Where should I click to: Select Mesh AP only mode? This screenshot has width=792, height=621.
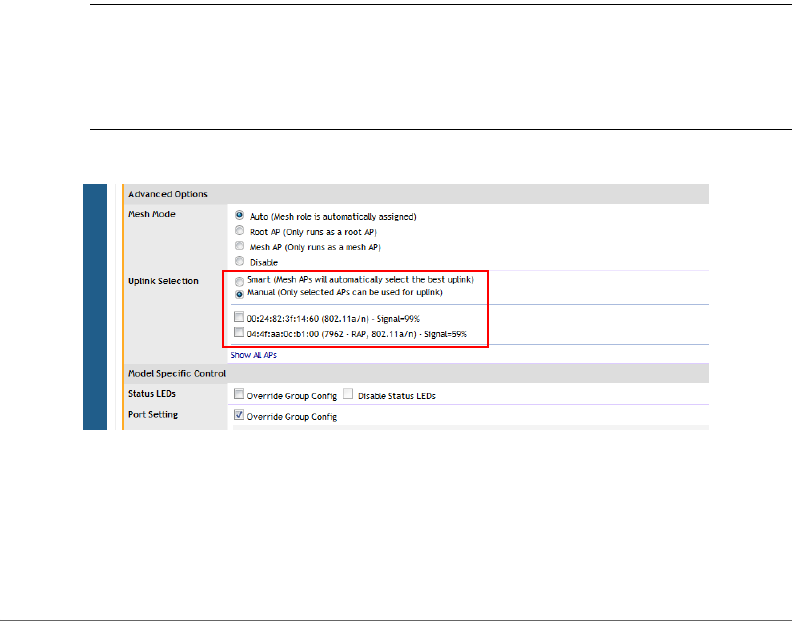(239, 246)
